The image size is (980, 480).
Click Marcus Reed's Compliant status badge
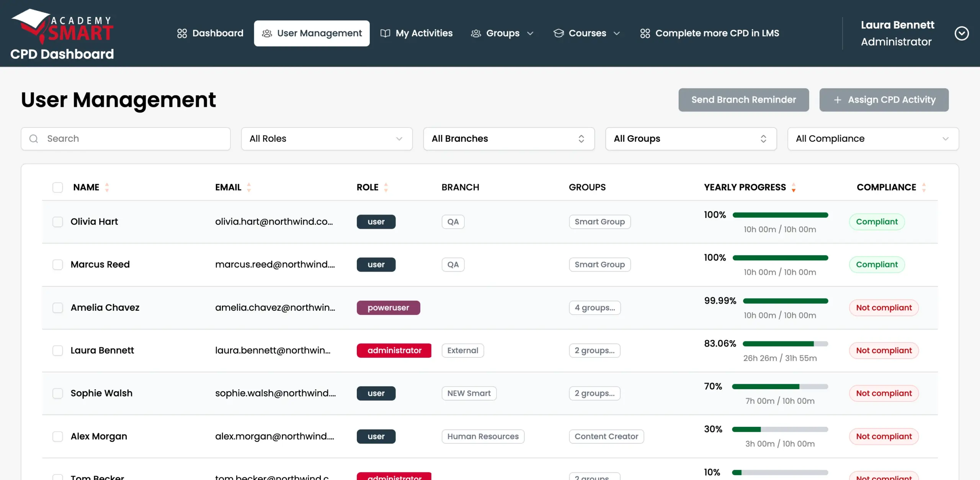click(x=877, y=265)
